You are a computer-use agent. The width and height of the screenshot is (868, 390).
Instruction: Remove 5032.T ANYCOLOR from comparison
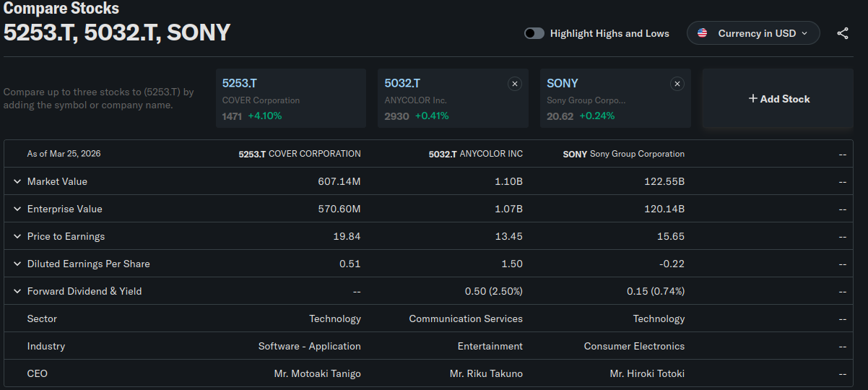point(515,84)
